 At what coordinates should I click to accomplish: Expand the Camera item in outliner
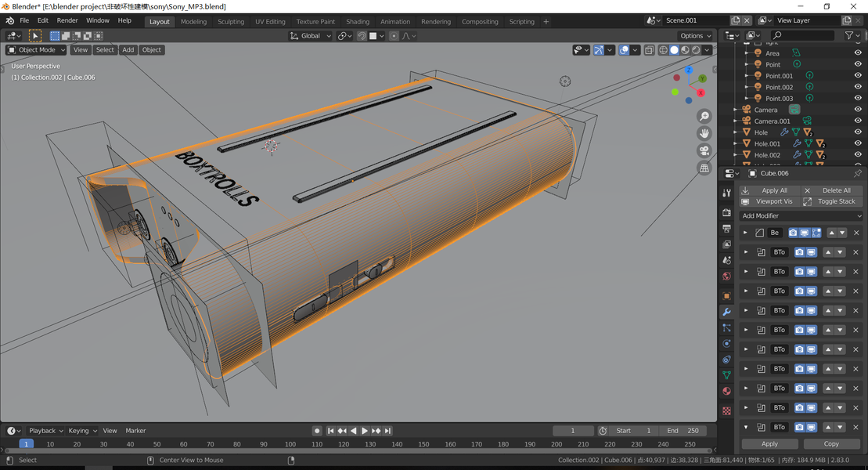tap(736, 110)
